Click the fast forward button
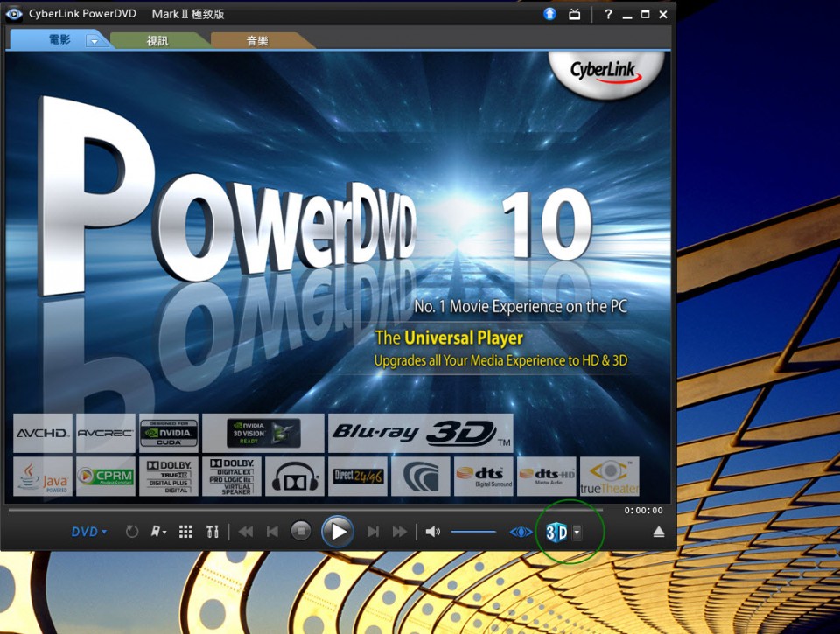The image size is (840, 634). pyautogui.click(x=400, y=532)
